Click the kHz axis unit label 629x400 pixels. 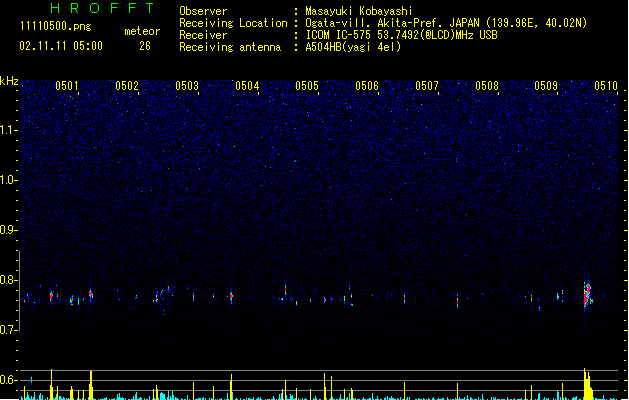click(x=9, y=81)
